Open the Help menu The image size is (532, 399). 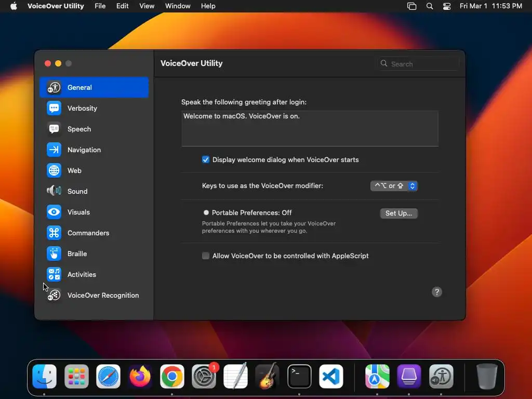click(x=208, y=6)
